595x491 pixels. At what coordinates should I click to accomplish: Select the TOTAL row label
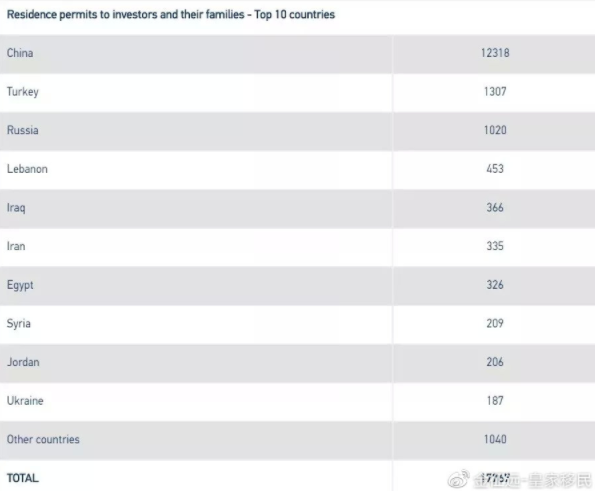(23, 478)
